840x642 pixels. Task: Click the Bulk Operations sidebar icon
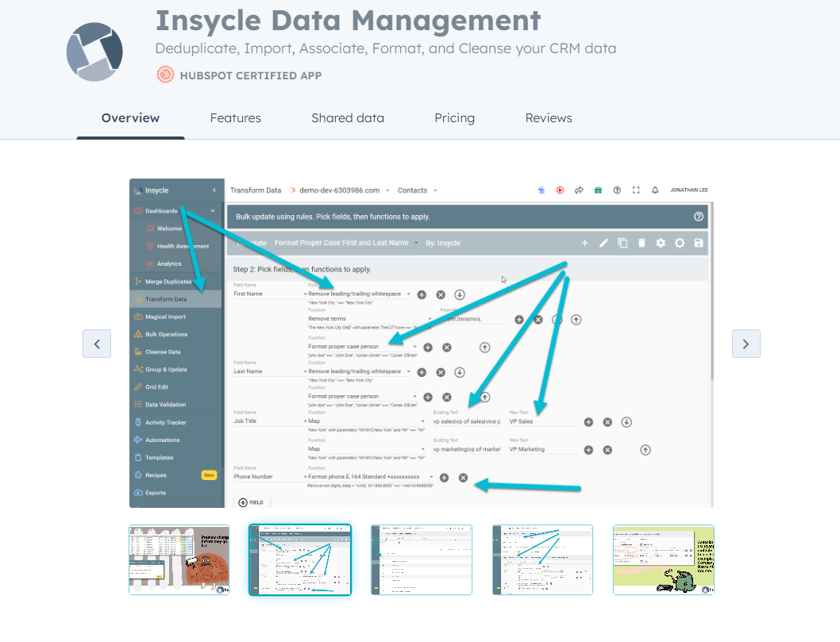(138, 334)
